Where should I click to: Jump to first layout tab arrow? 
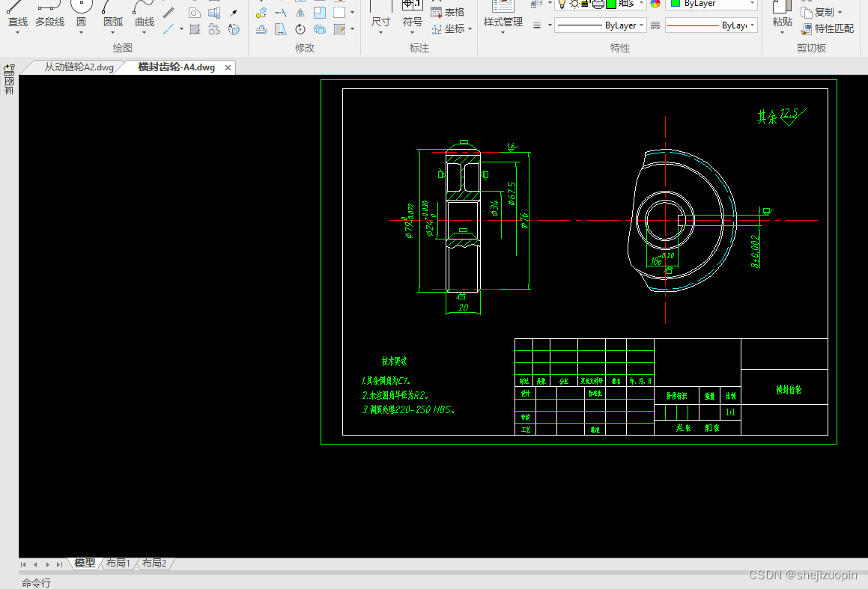pos(23,564)
